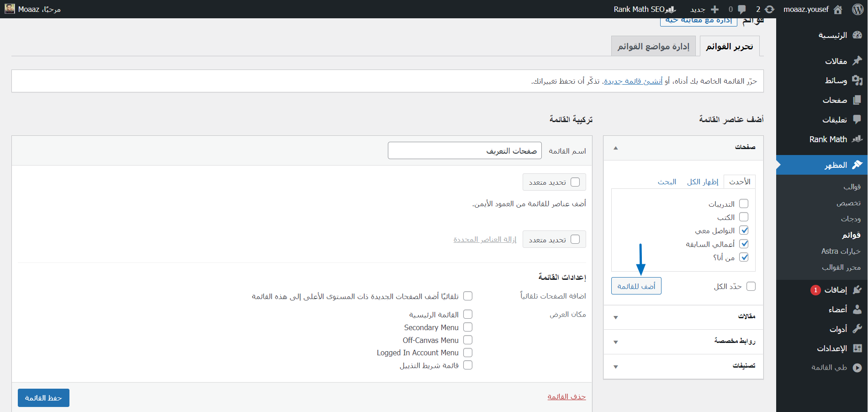Check the Off-Canvas Menu location
This screenshot has width=868, height=412.
pos(468,340)
